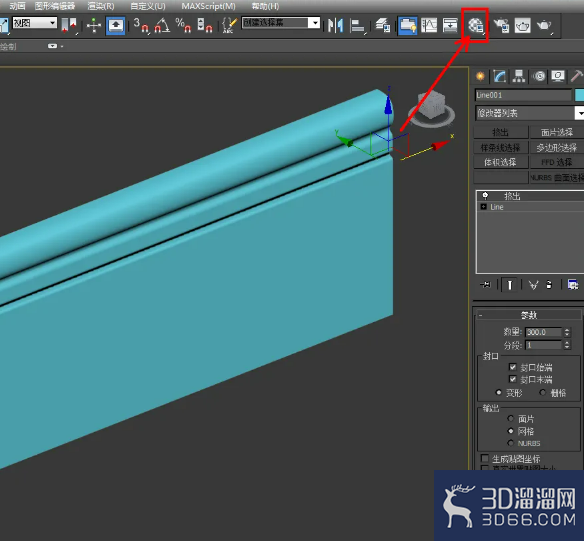Select the 变形 radio button
The width and height of the screenshot is (584, 541).
[x=499, y=392]
